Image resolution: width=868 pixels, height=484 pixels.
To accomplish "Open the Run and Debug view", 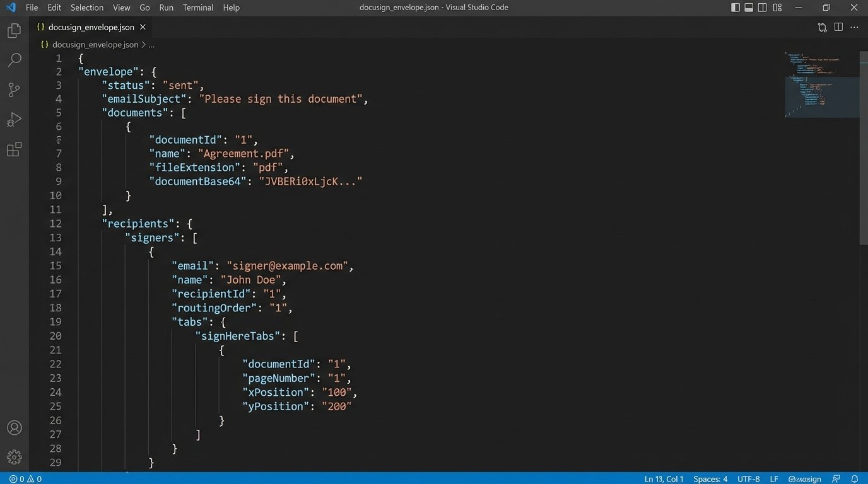I will 14,120.
